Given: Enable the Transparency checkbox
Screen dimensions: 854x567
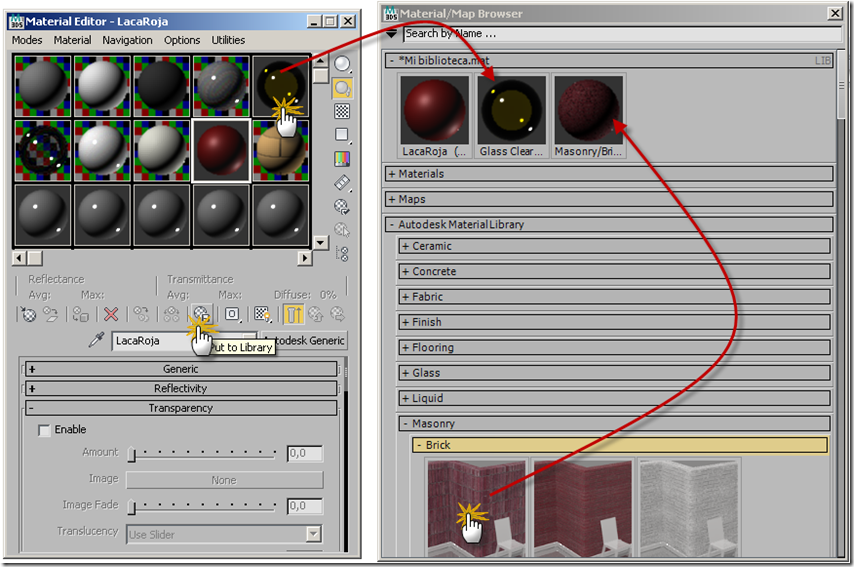Looking at the screenshot, I should point(44,430).
